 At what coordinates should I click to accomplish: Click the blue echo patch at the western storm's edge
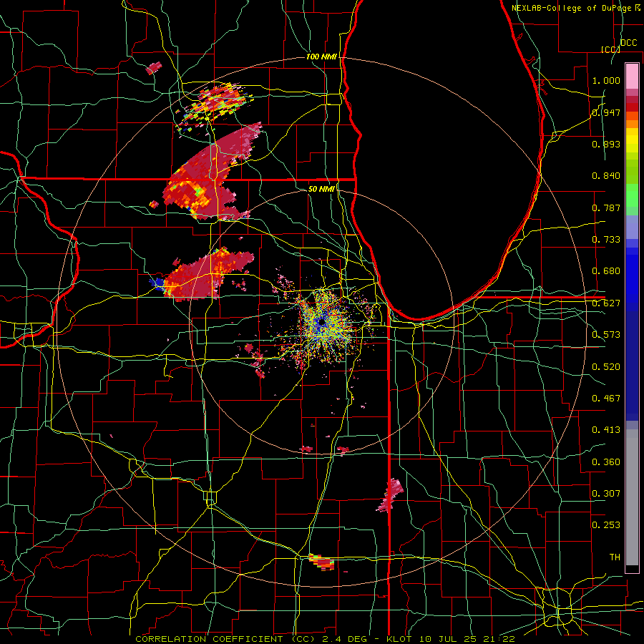pyautogui.click(x=157, y=283)
